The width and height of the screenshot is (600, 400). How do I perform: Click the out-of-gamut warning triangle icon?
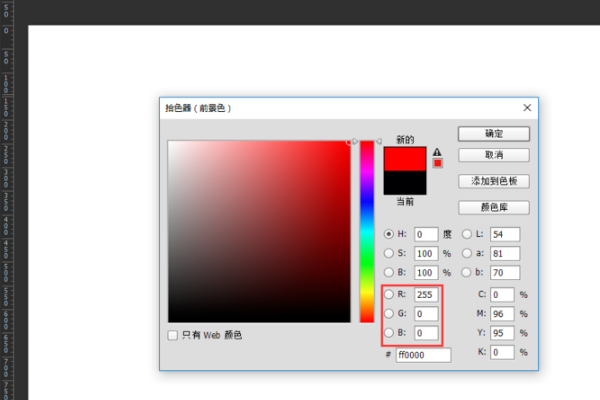(437, 152)
